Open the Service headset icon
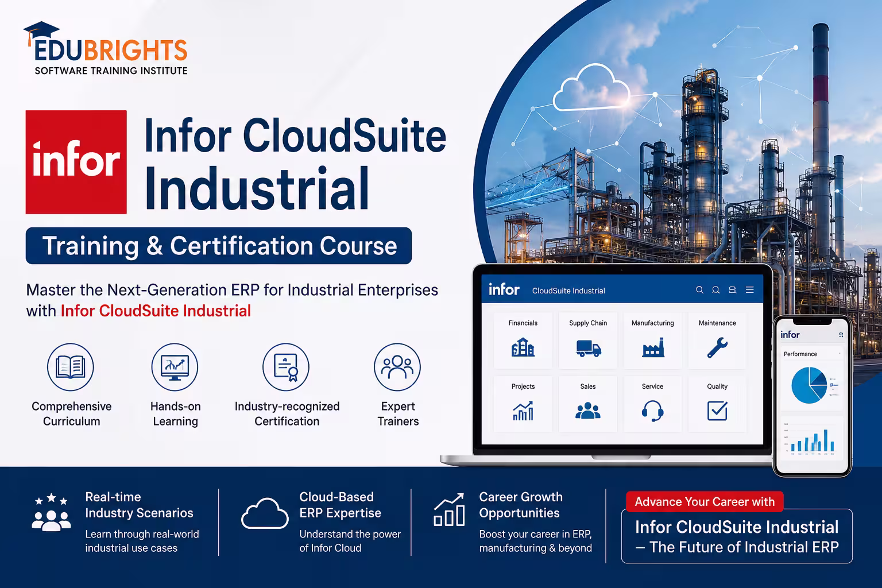 tap(652, 411)
